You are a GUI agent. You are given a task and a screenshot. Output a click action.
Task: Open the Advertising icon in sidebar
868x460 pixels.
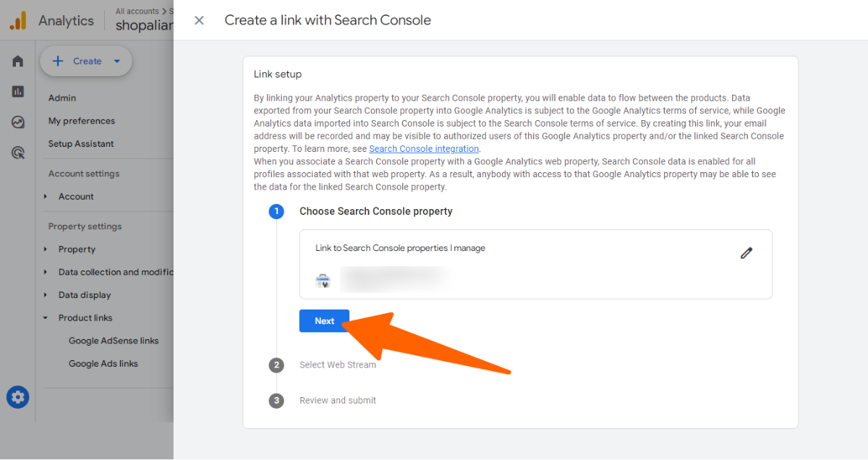(x=18, y=153)
